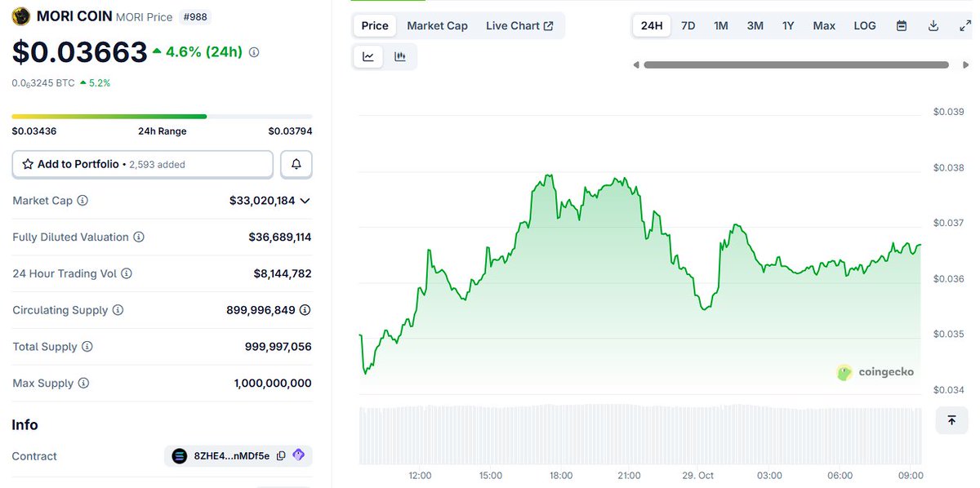Click the 24h Range progress bar

coord(162,117)
